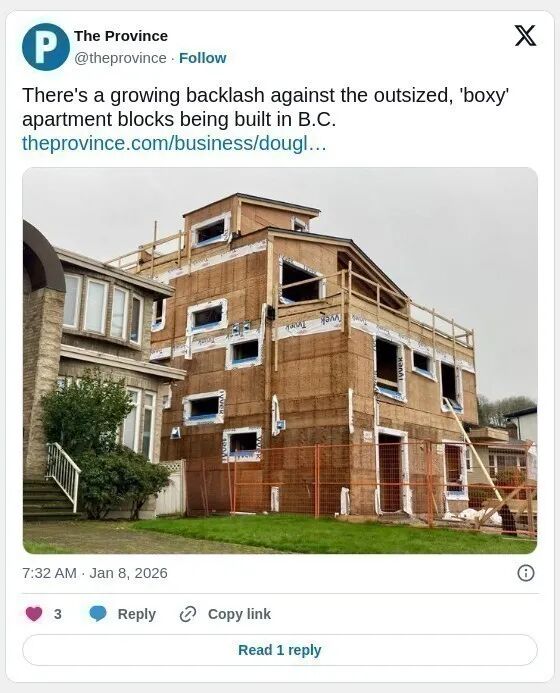Click the Copy link text
The width and height of the screenshot is (560, 693).
[239, 614]
